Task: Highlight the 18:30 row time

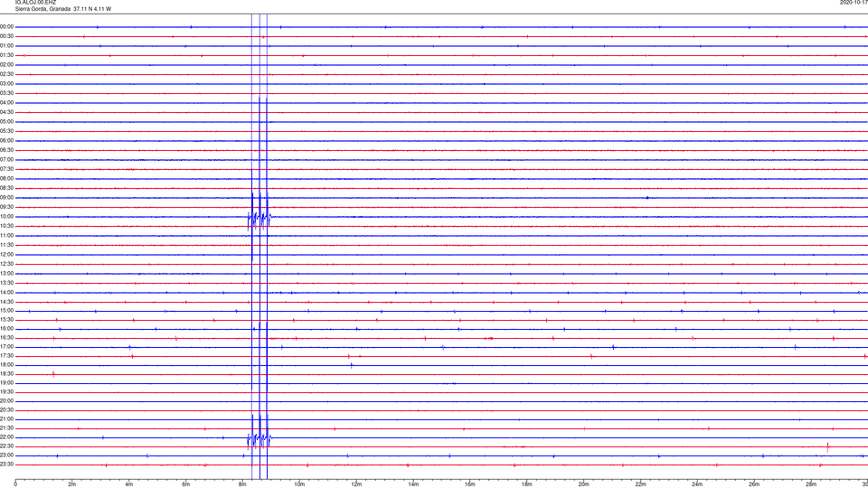Action: 6,374
